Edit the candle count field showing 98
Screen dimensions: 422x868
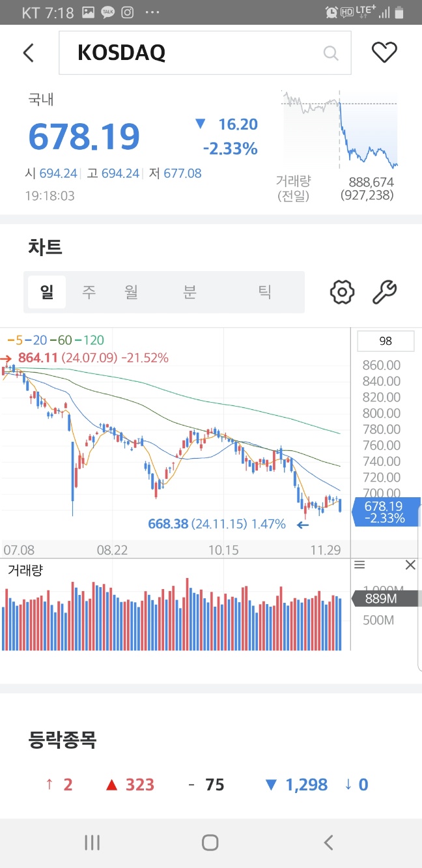click(x=386, y=341)
